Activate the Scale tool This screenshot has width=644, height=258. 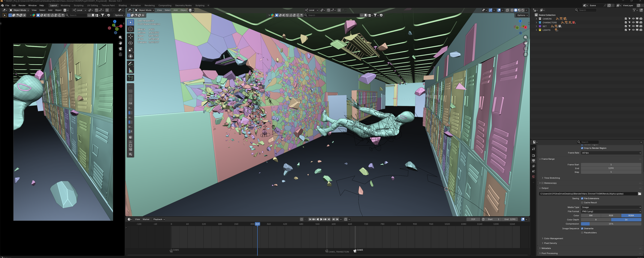[x=130, y=49]
